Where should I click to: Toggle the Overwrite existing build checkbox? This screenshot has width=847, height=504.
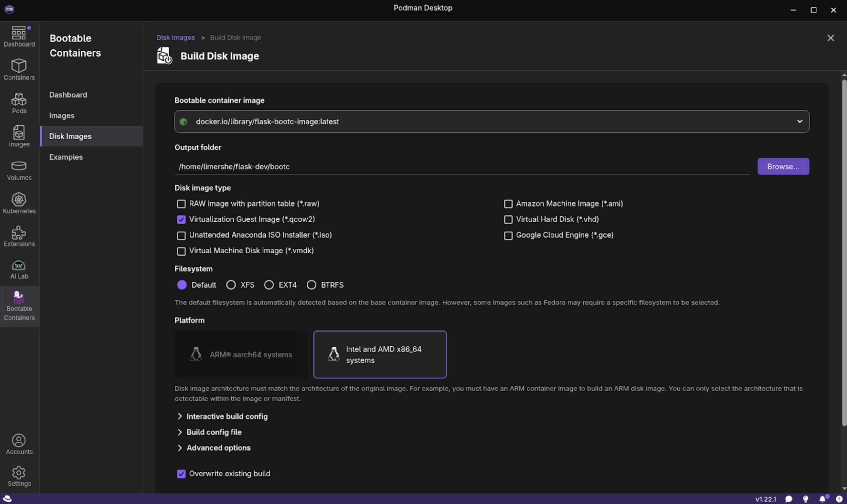click(181, 474)
